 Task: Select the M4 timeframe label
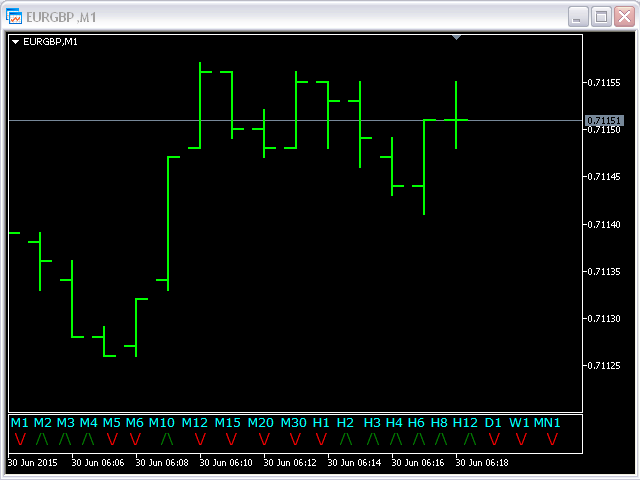click(x=89, y=422)
